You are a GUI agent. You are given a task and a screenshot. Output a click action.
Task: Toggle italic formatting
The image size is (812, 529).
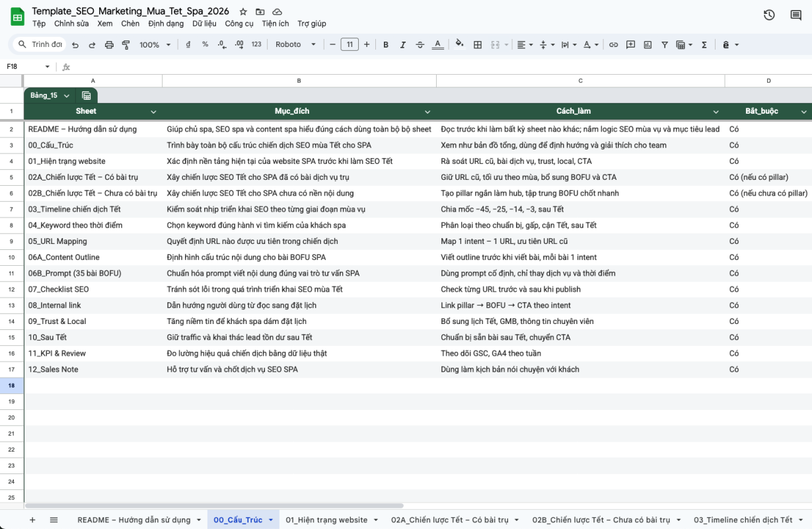point(403,44)
